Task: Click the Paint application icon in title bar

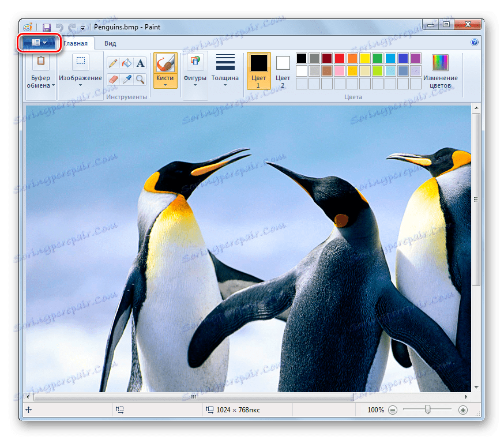Action: (x=28, y=27)
